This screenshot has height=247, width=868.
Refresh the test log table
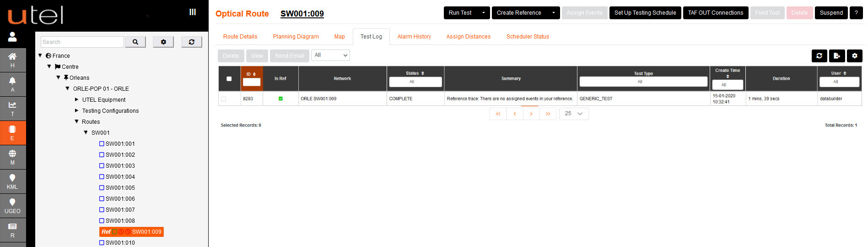point(819,56)
